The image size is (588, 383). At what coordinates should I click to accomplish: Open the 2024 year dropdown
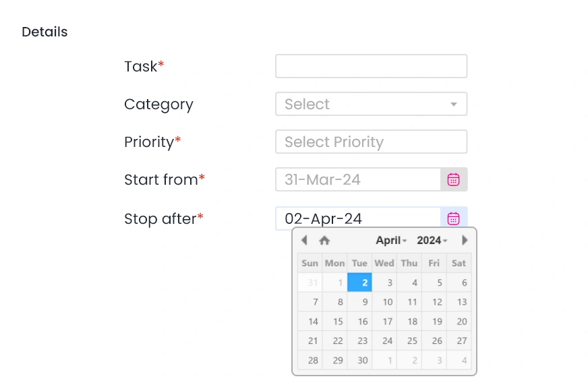coord(432,240)
